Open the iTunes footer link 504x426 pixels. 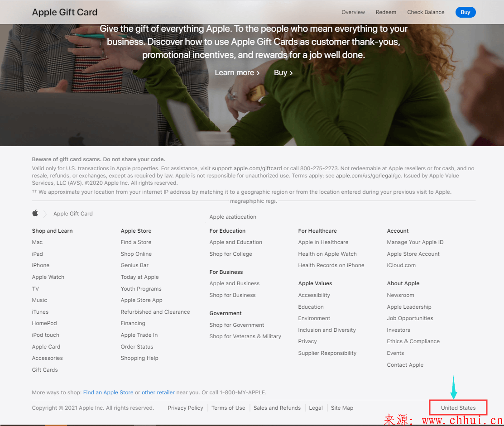[x=40, y=312]
